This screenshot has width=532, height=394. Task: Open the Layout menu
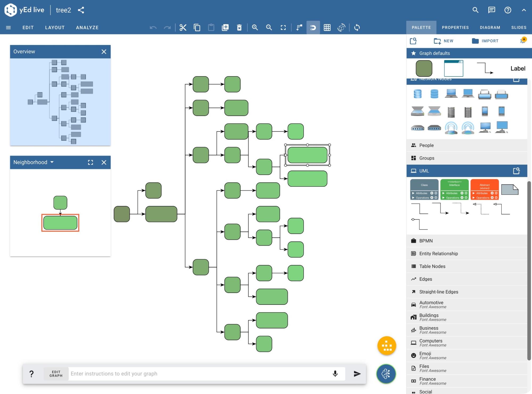point(55,27)
